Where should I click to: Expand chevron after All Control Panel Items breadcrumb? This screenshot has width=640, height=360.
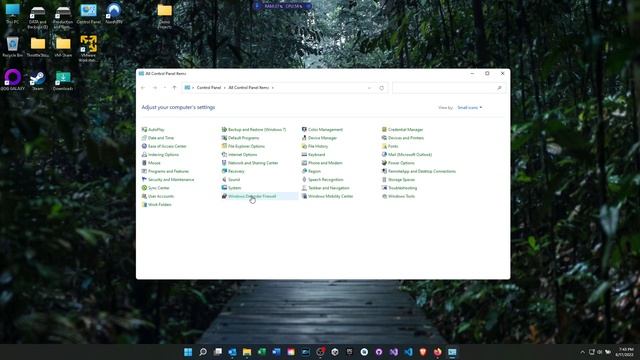pyautogui.click(x=273, y=88)
